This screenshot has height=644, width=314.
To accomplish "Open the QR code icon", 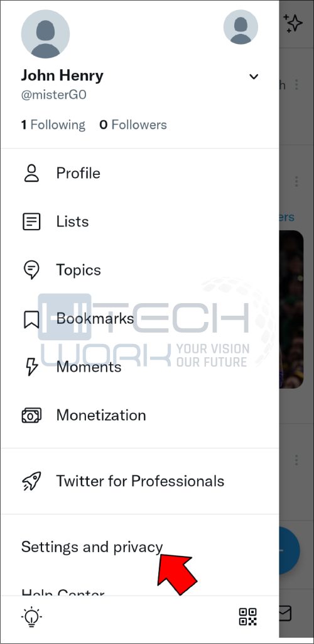I will click(x=248, y=616).
